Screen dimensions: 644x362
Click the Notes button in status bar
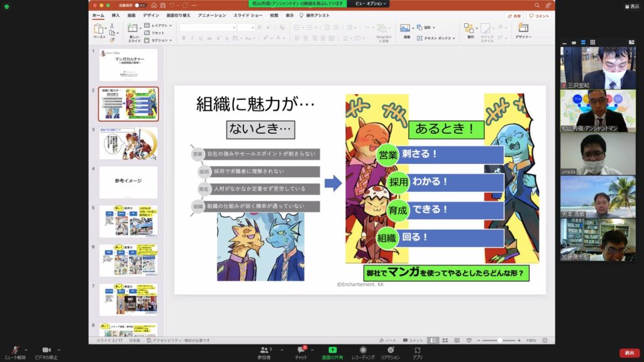[387, 341]
